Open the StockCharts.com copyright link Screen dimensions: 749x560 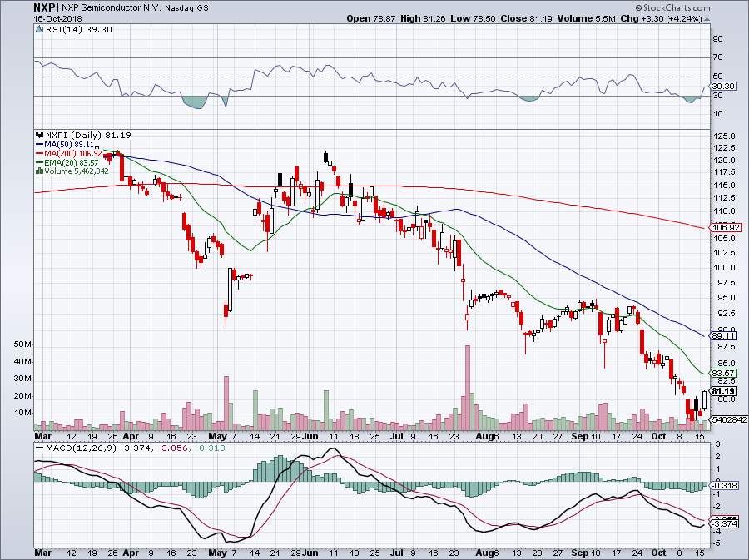click(x=672, y=7)
